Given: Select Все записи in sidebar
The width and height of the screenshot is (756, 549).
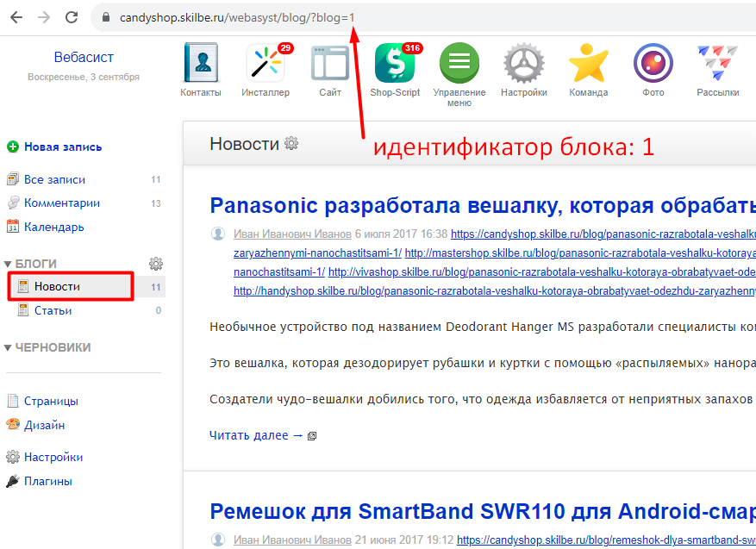Looking at the screenshot, I should (54, 180).
